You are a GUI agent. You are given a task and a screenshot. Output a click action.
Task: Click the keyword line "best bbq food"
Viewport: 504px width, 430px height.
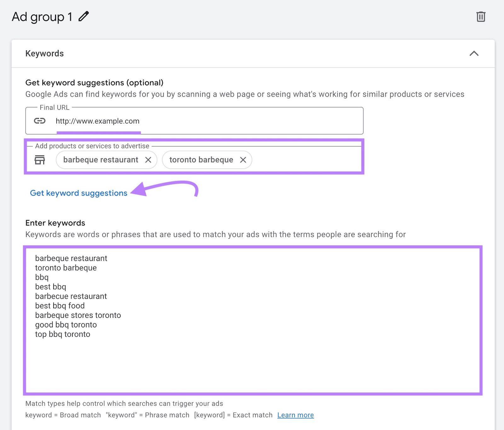(x=60, y=305)
